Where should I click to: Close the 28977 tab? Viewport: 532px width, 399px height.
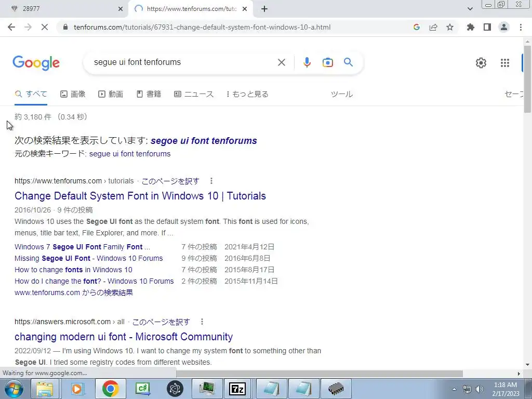(x=121, y=9)
